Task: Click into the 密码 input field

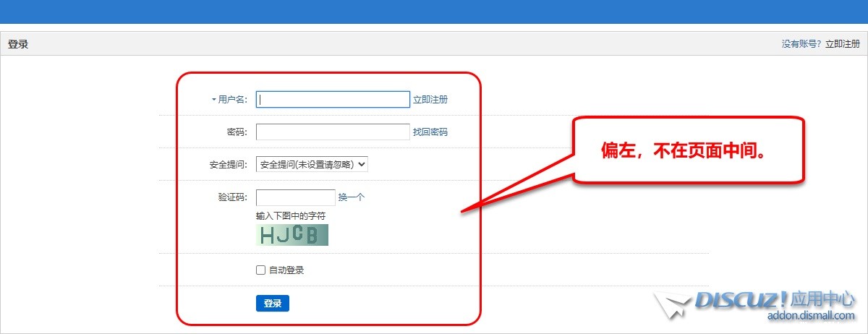Action: point(333,132)
